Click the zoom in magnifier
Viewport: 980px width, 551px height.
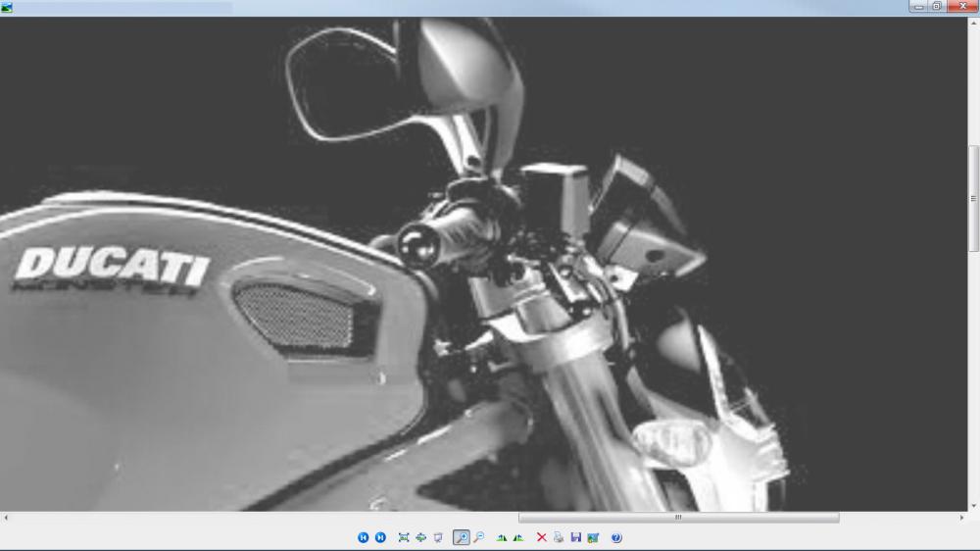462,538
